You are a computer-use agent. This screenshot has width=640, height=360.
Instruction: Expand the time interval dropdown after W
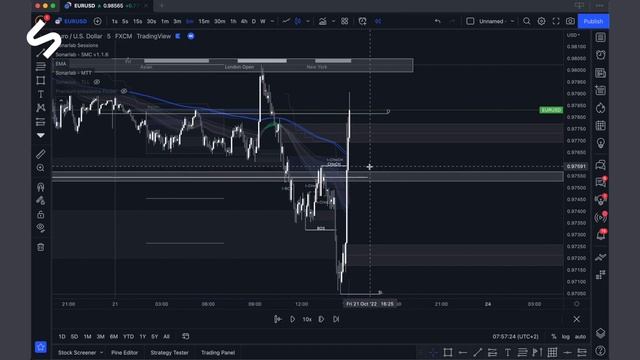click(272, 21)
